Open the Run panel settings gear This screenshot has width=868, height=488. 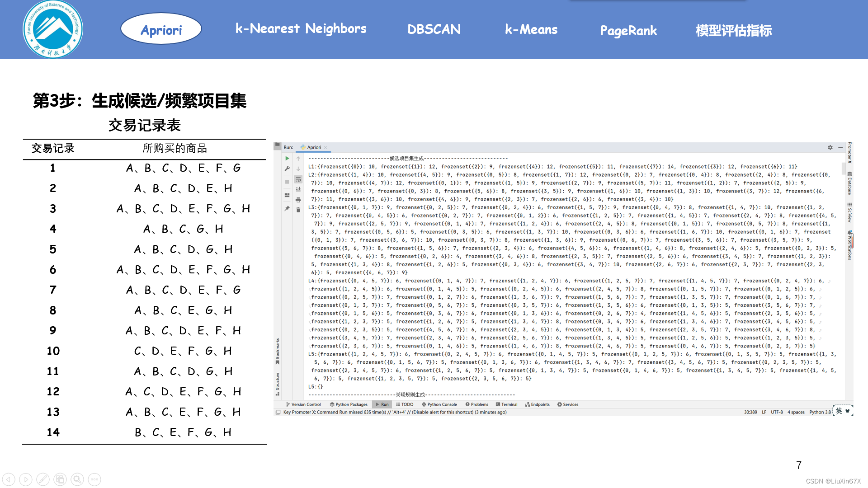[831, 148]
